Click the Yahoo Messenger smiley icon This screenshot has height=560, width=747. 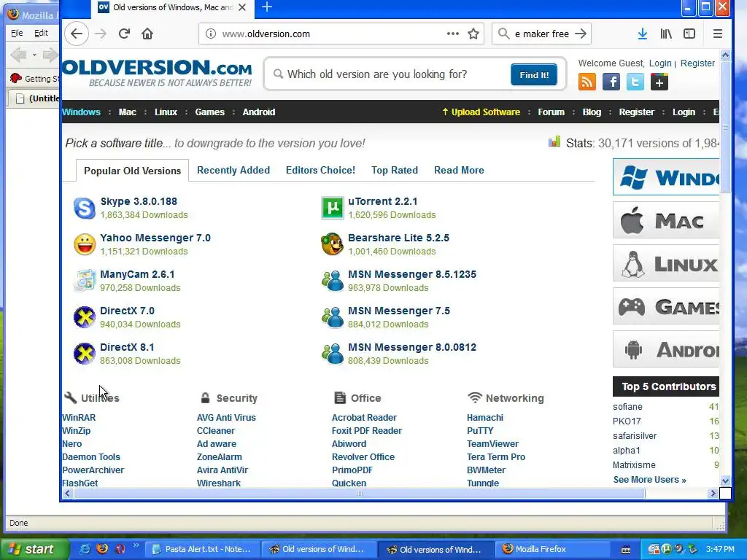point(85,244)
